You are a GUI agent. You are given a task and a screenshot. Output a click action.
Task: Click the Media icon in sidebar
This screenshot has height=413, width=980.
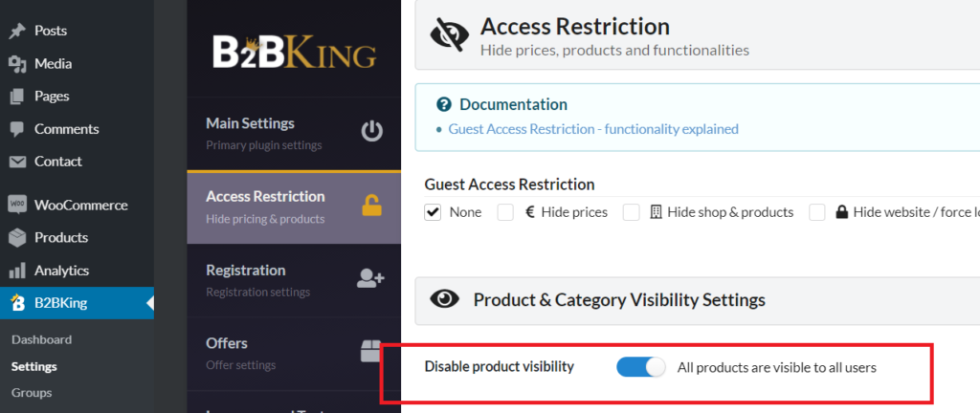click(x=17, y=64)
